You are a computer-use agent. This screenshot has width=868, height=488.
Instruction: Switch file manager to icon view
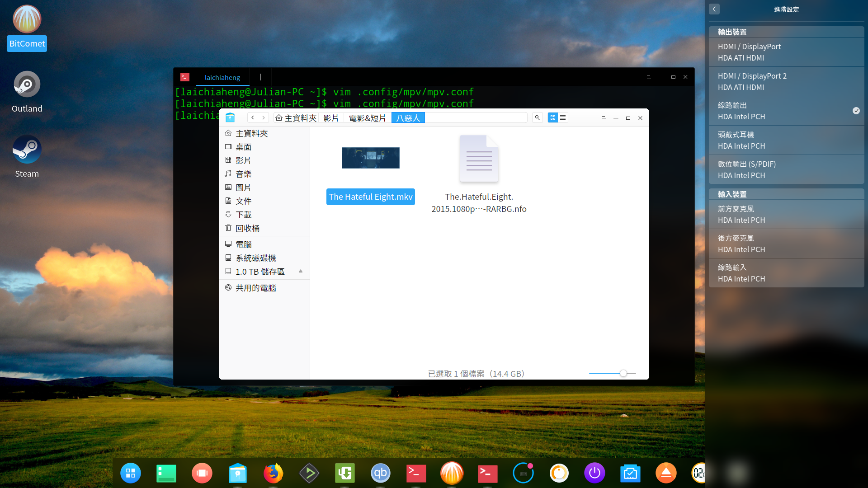[x=552, y=117]
